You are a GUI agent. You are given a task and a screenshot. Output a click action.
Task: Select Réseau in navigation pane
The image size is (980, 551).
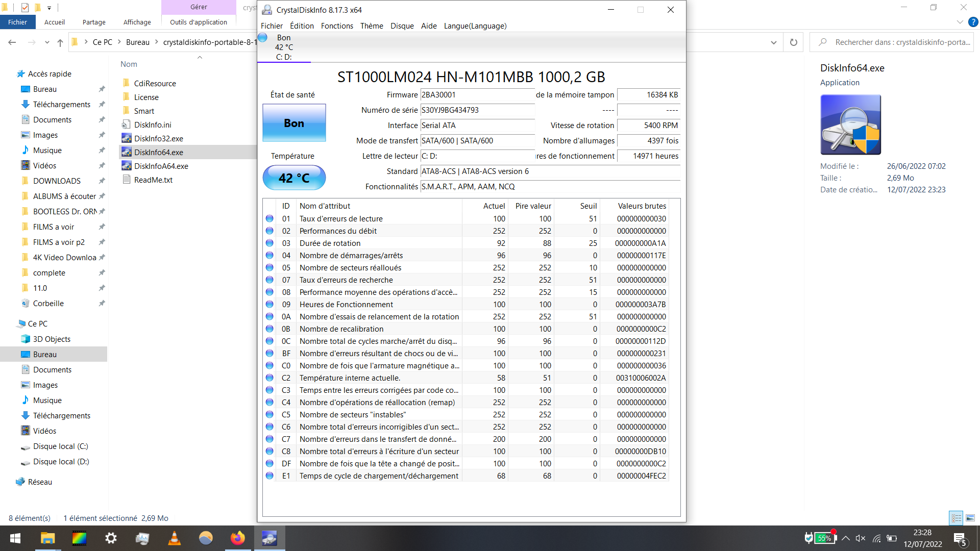(40, 482)
